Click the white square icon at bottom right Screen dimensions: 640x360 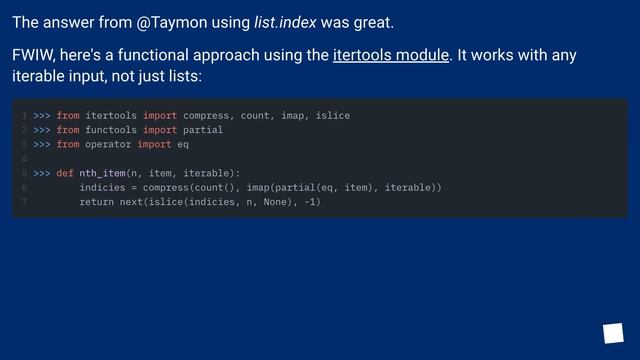(x=613, y=333)
